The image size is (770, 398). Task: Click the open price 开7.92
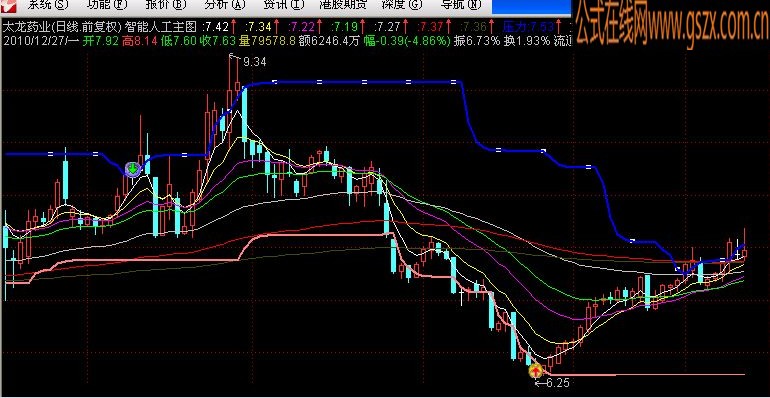point(101,41)
